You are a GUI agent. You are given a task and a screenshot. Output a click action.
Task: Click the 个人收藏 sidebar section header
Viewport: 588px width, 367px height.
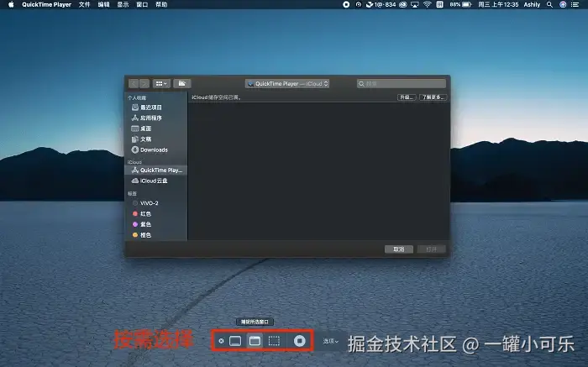(136, 97)
